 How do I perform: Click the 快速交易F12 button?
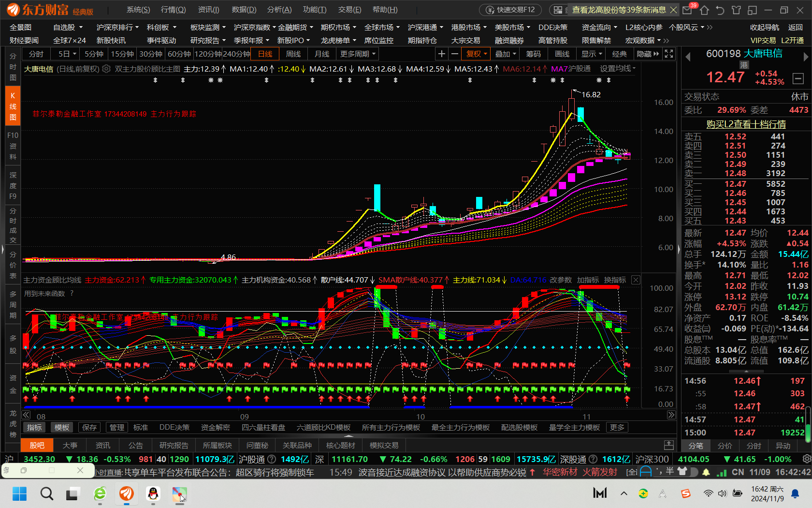point(511,10)
